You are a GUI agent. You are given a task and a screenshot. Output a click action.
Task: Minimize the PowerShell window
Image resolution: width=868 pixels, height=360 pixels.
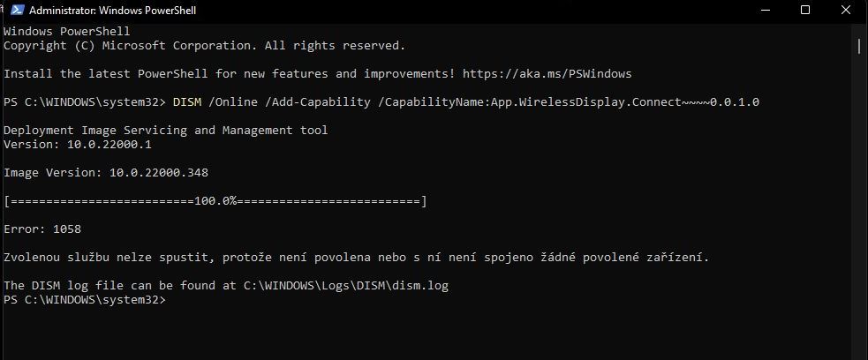(x=764, y=11)
